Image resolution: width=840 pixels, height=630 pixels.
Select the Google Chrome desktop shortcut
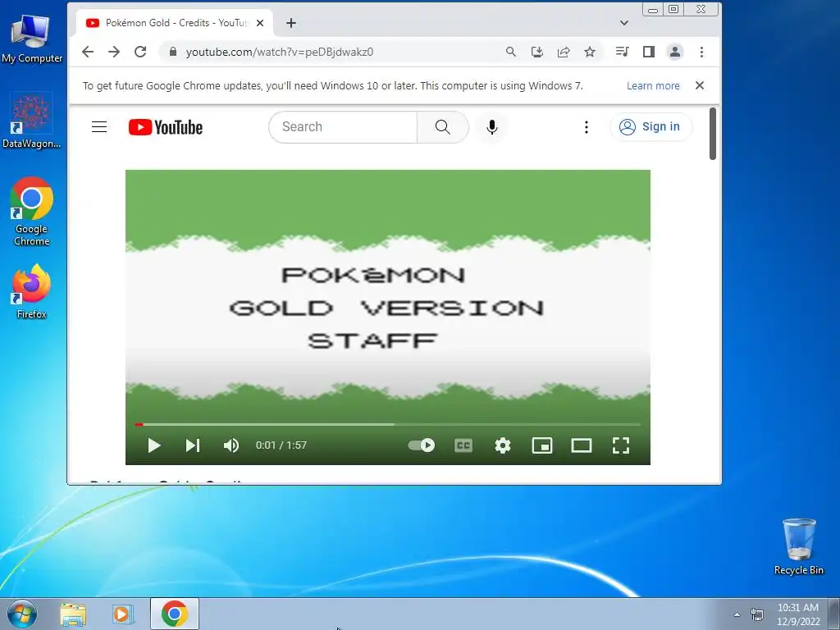(32, 212)
